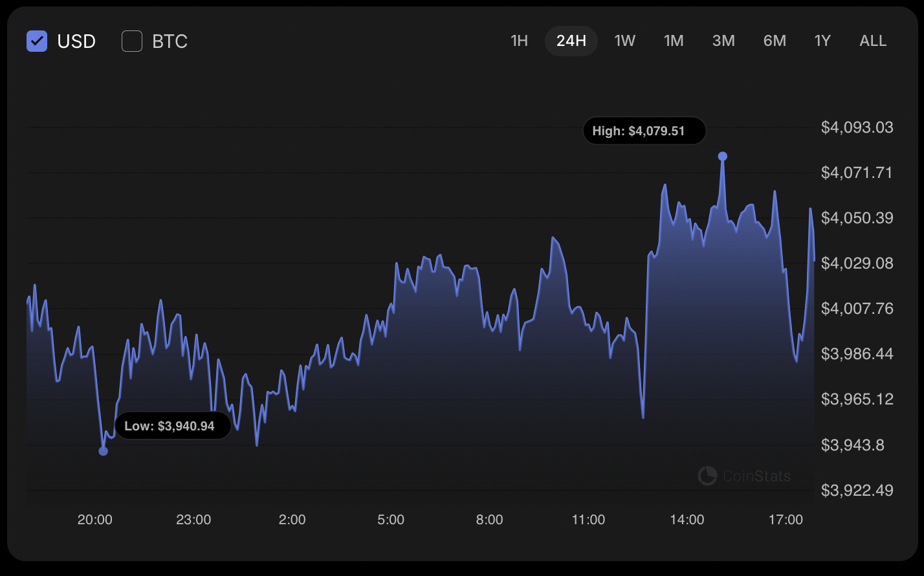Switch to the 1Y time range
Image resolution: width=924 pixels, height=576 pixels.
pos(822,41)
